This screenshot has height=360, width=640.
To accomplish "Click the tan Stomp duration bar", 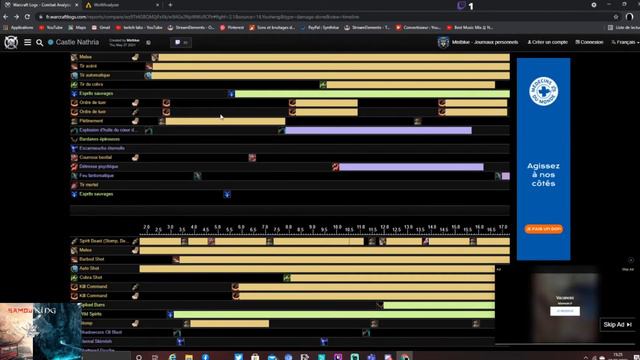I will pos(229,324).
